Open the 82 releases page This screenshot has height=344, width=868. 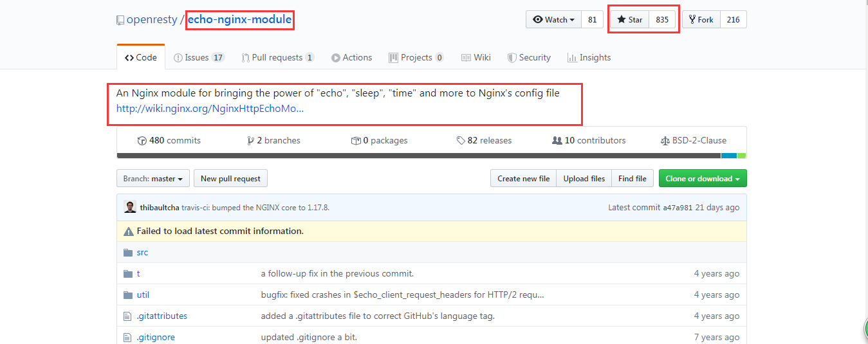484,140
